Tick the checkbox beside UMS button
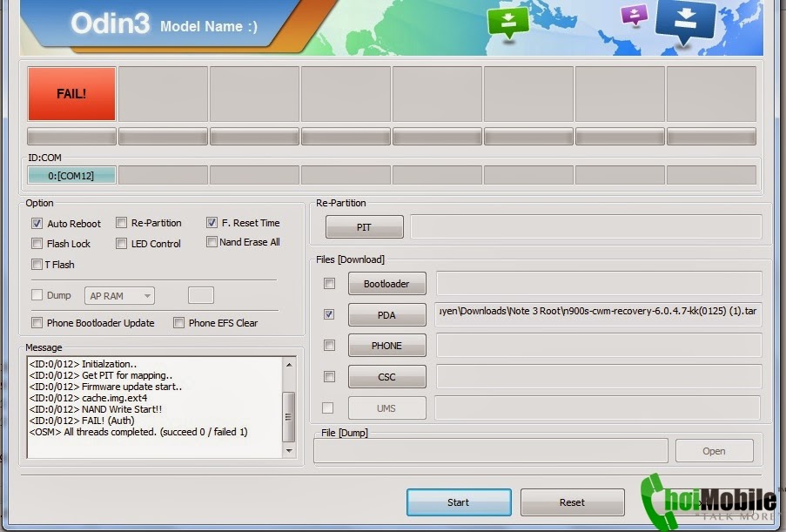This screenshot has width=786, height=532. click(328, 408)
